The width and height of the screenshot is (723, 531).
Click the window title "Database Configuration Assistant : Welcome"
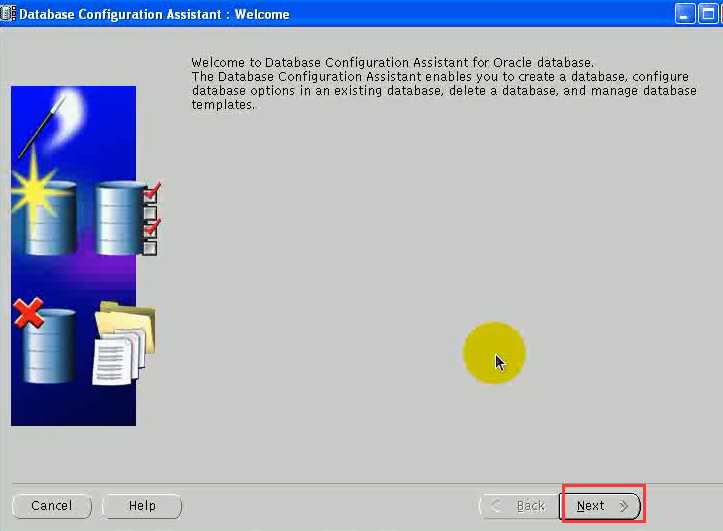click(x=154, y=14)
